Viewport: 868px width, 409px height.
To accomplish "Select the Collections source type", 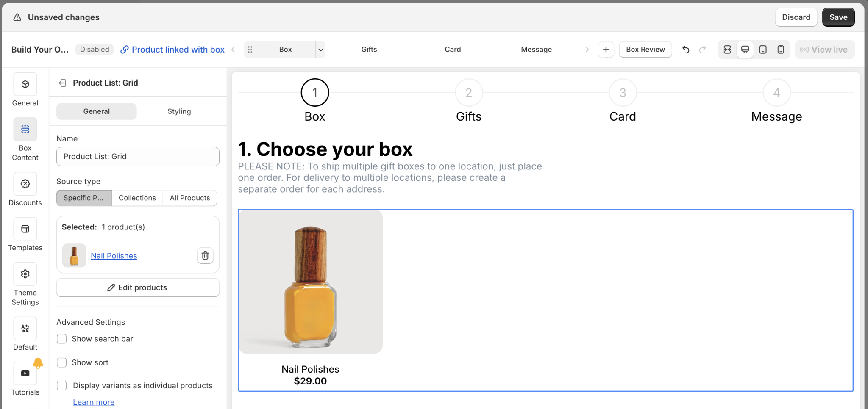I will click(x=137, y=198).
